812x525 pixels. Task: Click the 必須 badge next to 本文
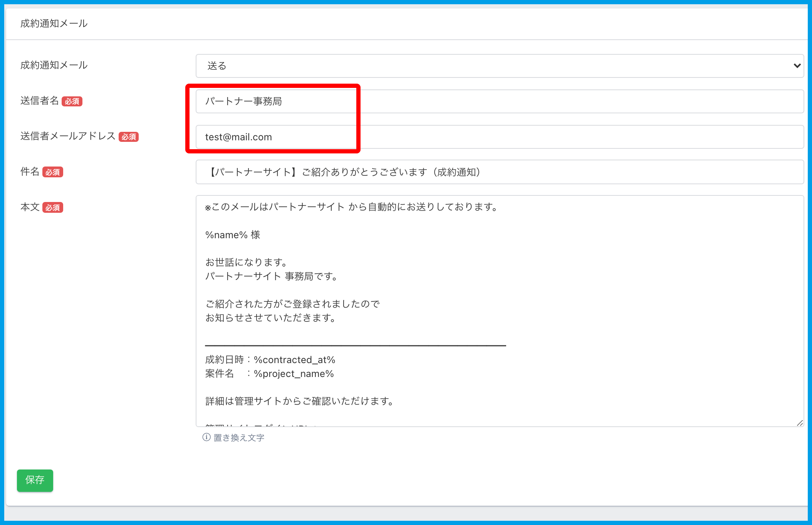53,208
